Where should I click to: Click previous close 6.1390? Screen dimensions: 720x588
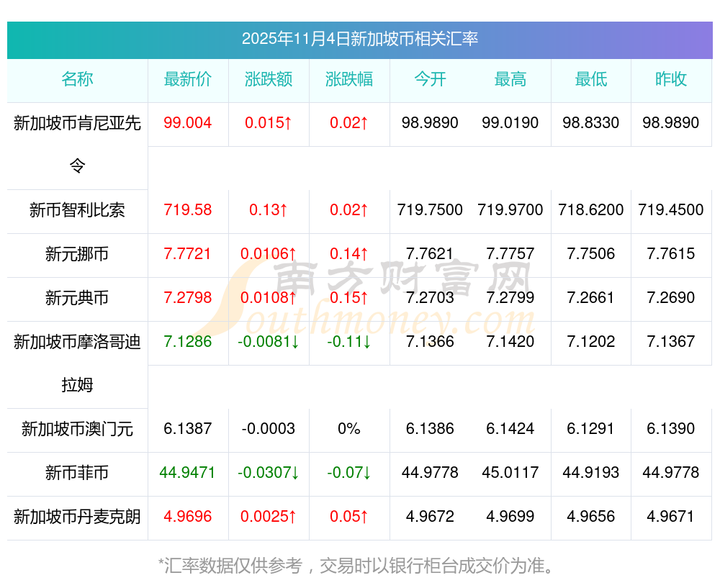[671, 429]
